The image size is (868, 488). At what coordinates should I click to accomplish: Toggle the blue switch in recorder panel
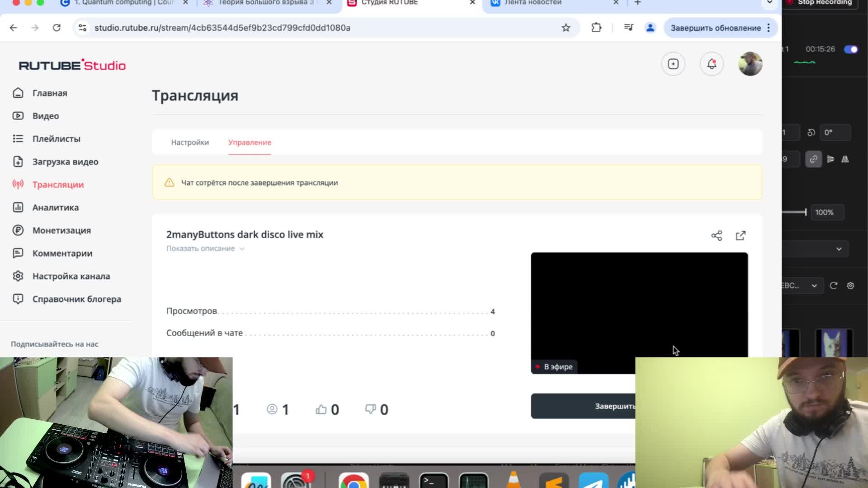click(851, 49)
